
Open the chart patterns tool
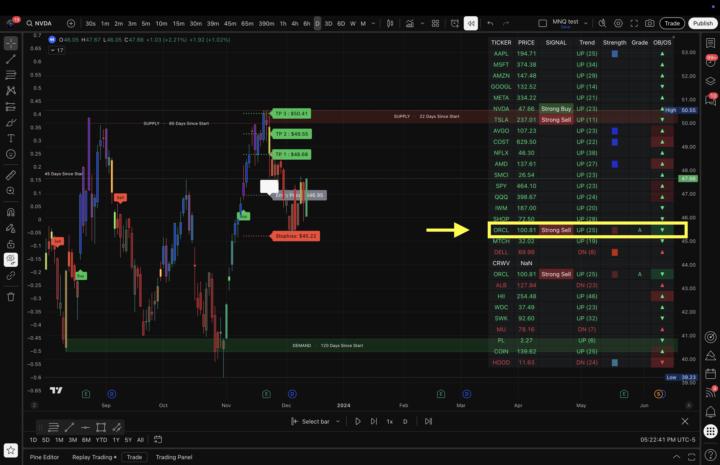pos(11,91)
